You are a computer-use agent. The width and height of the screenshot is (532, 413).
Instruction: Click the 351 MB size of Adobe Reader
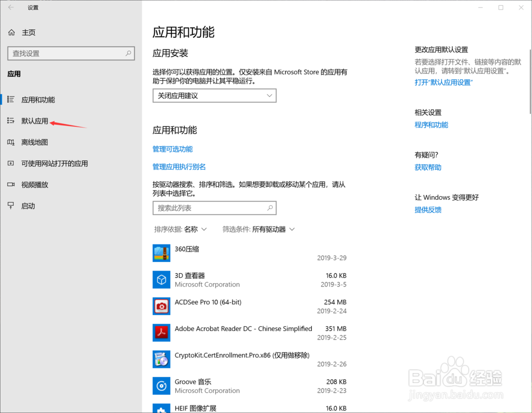coord(336,328)
